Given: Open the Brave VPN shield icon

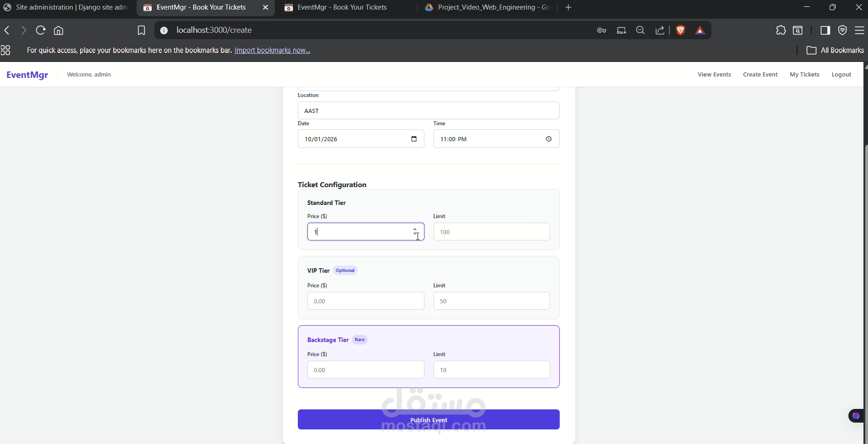Looking at the screenshot, I should (842, 31).
